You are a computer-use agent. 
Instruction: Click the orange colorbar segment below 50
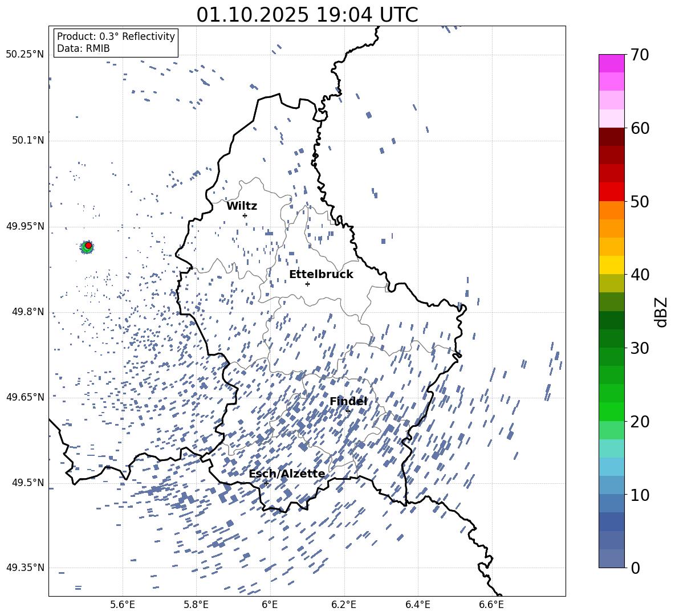[611, 210]
